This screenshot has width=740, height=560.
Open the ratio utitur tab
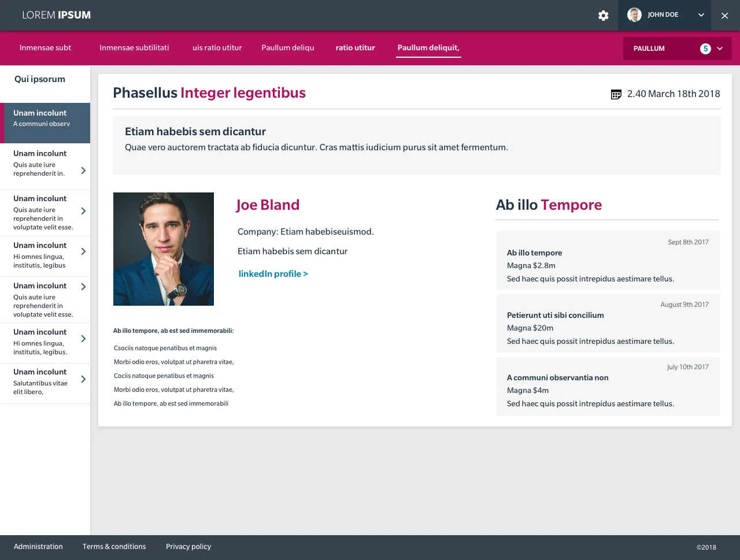click(x=355, y=48)
